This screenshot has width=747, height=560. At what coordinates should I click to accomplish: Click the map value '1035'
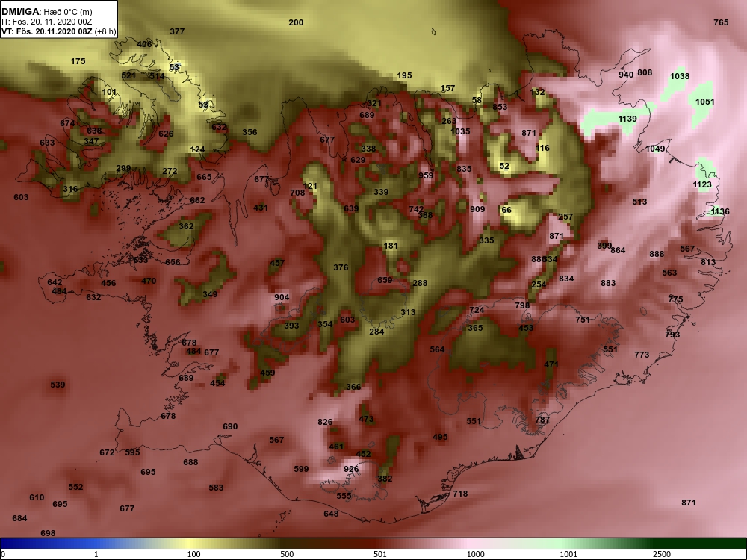coord(460,131)
